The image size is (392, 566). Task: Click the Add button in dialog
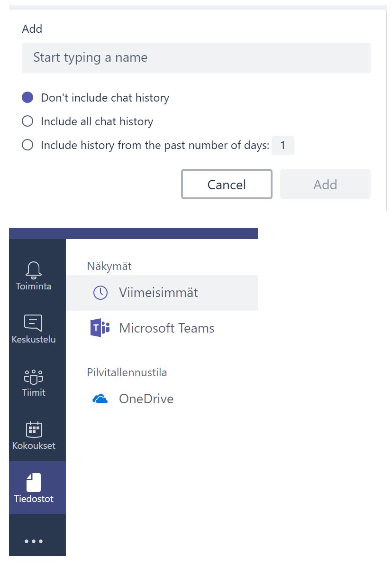[x=325, y=184]
